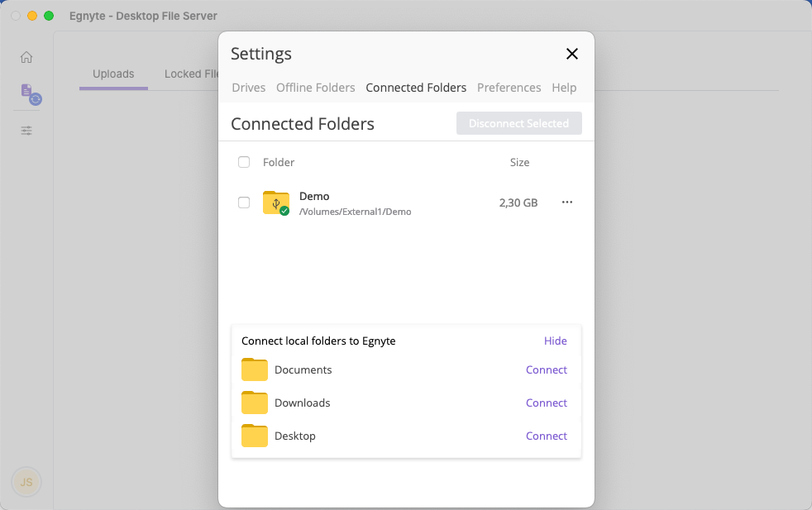The width and height of the screenshot is (812, 510).
Task: Select the Connected Folders tab
Action: [416, 88]
